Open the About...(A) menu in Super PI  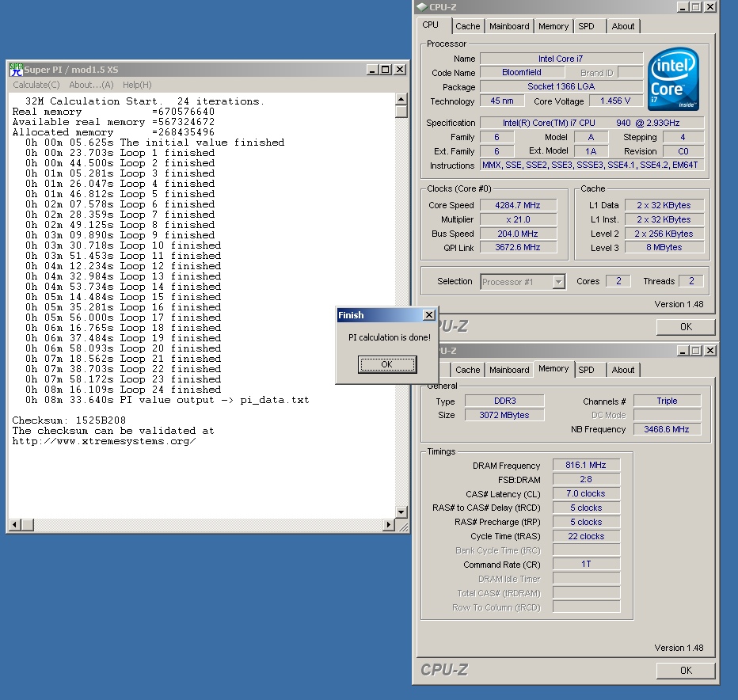point(91,85)
